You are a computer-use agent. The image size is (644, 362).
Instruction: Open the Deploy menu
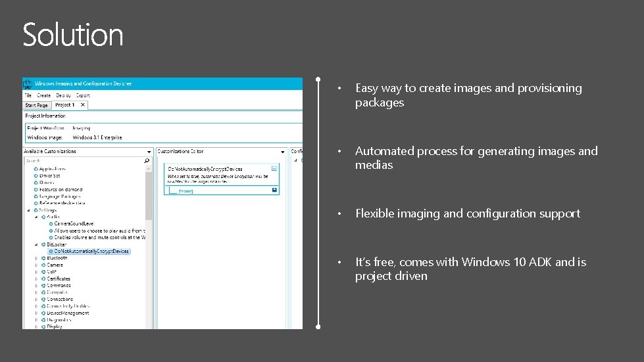tap(64, 95)
